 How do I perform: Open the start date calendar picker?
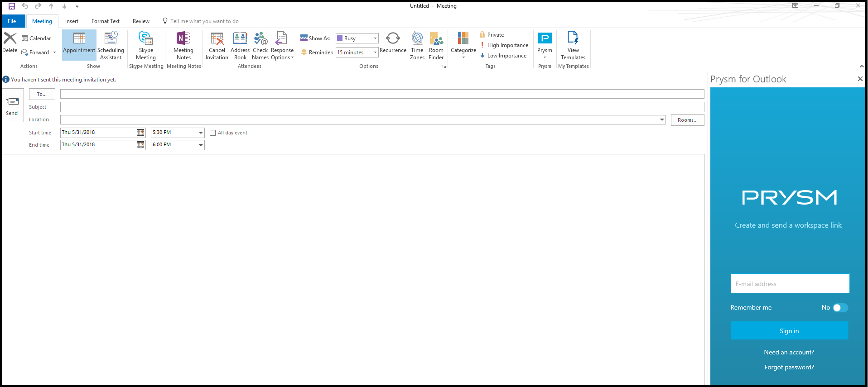140,133
